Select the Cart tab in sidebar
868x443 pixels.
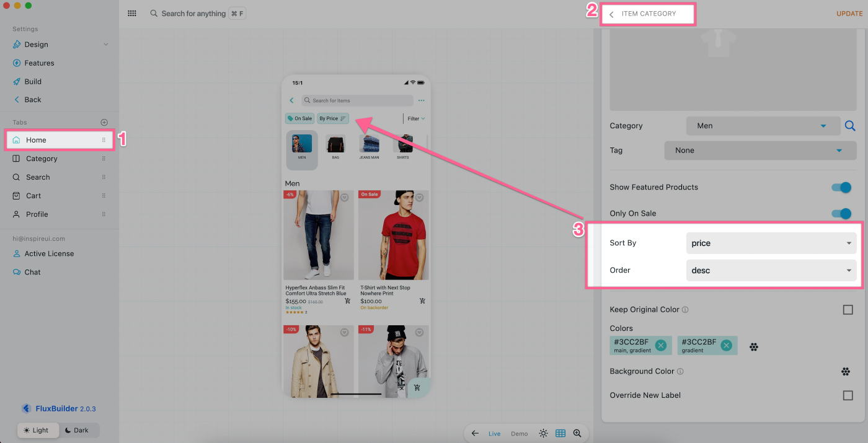pos(33,196)
